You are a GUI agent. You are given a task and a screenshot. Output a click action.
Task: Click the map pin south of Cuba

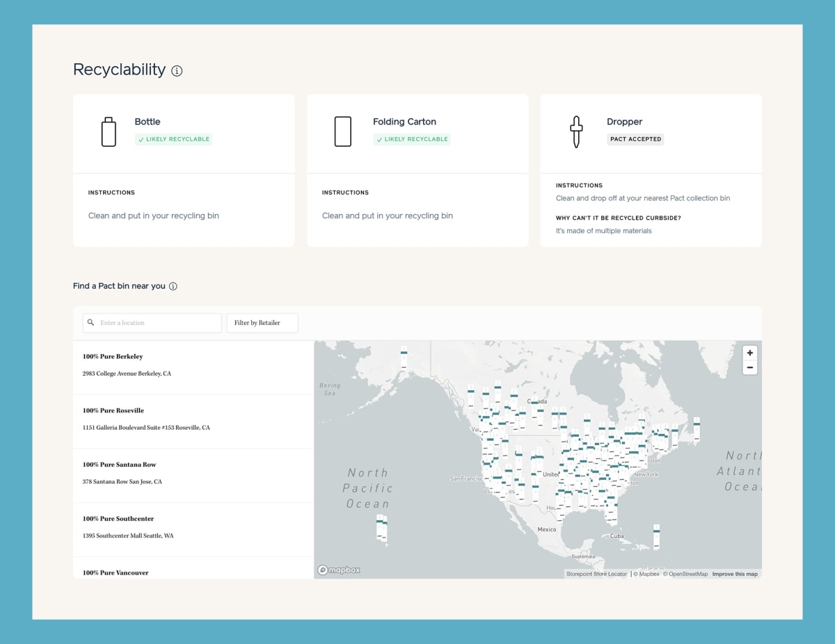(656, 536)
